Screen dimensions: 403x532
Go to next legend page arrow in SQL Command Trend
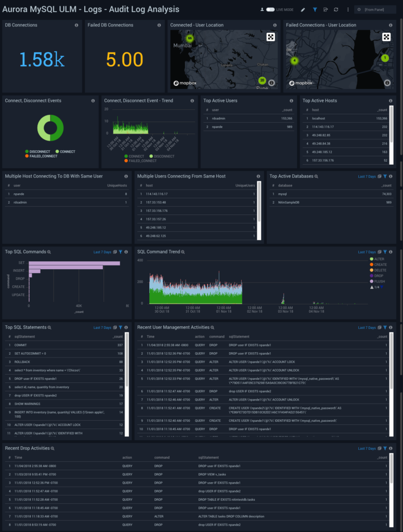coord(382,287)
